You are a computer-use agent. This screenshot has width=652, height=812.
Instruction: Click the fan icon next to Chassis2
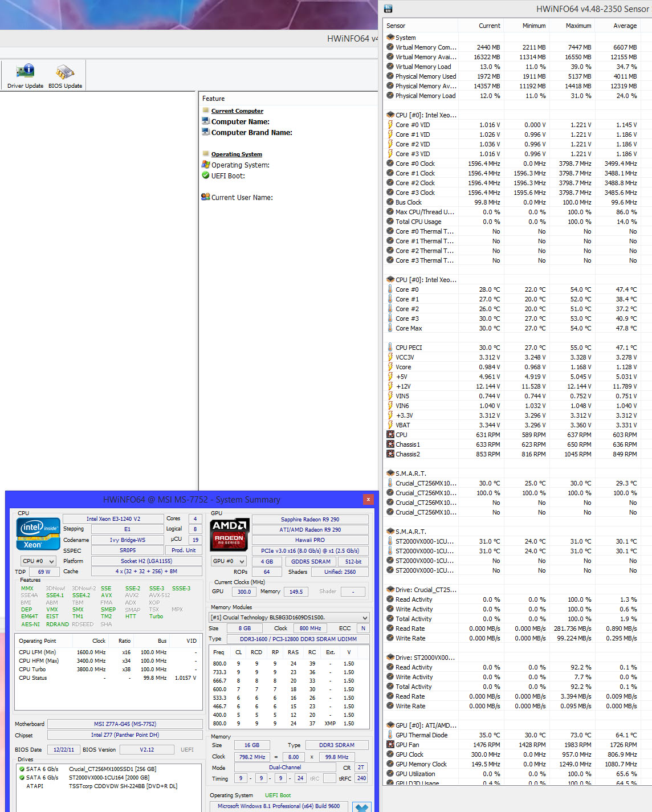[x=390, y=454]
